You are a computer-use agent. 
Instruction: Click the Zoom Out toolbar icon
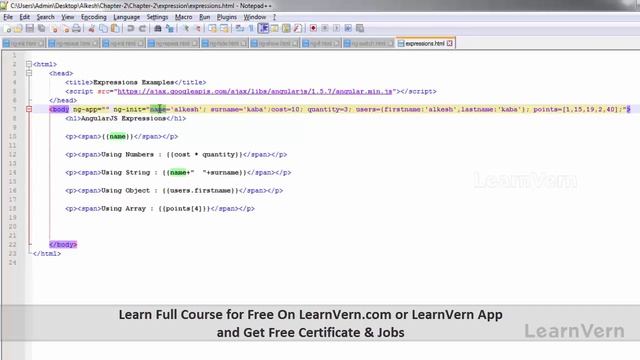click(198, 28)
